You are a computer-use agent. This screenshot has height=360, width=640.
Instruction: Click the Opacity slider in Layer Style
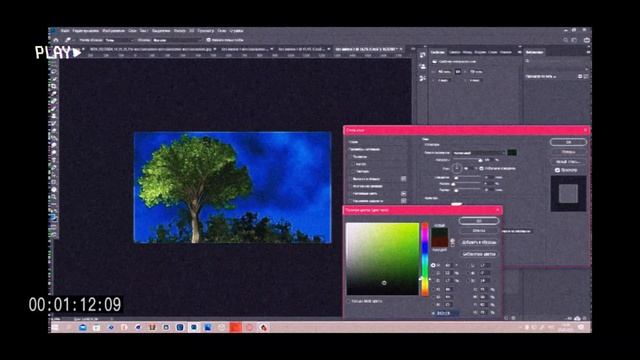point(467,160)
